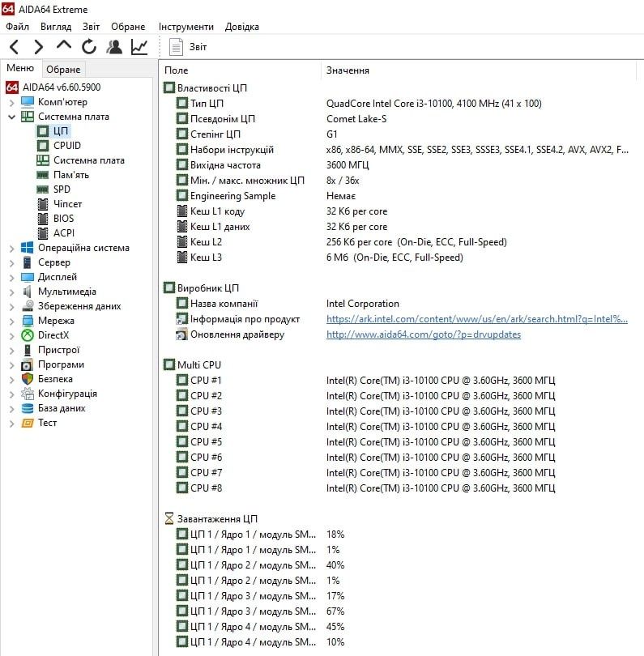The image size is (644, 656).
Task: Expand the Комп'ютер tree node
Action: (x=11, y=103)
